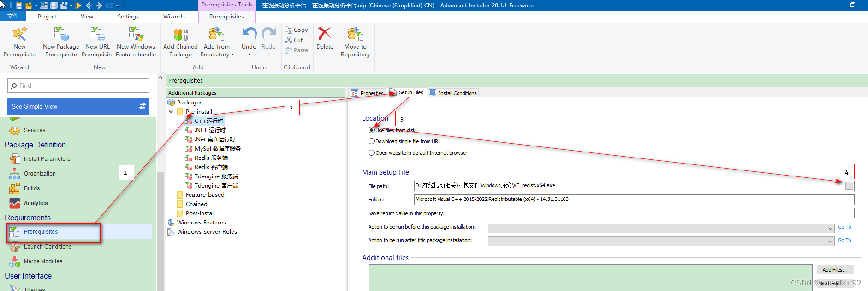Click the Redo ribbon button
This screenshot has height=291, width=868.
(268, 42)
